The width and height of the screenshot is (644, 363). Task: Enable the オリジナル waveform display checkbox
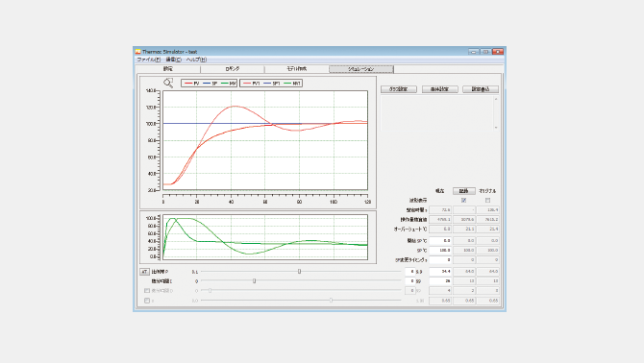487,200
